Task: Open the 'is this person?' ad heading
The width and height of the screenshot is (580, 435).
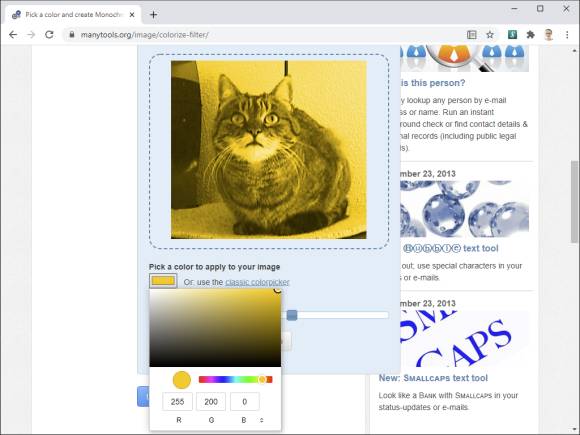Action: click(433, 83)
